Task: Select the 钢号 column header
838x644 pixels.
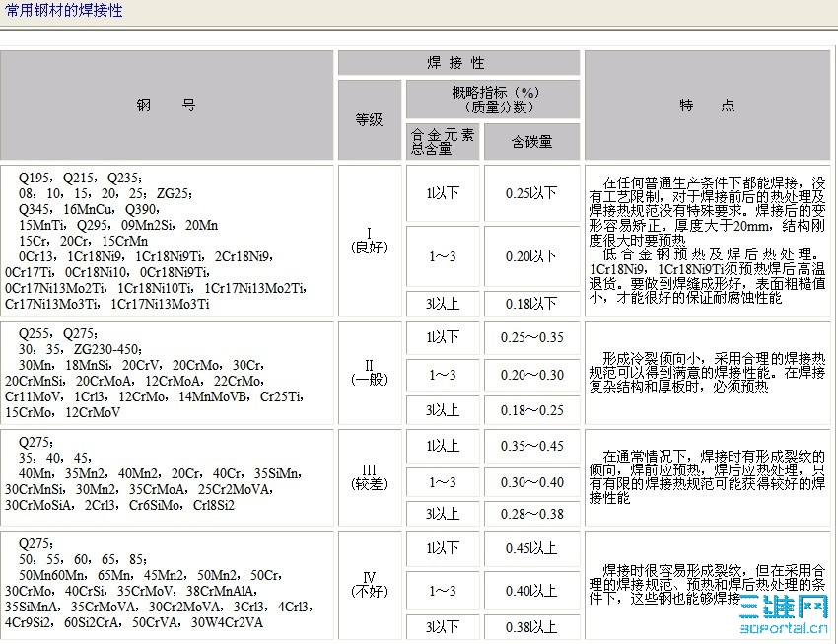Action: 167,106
